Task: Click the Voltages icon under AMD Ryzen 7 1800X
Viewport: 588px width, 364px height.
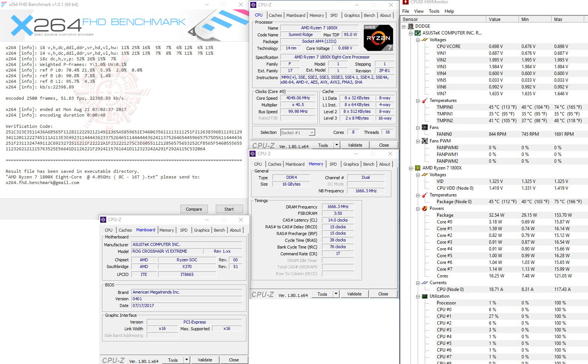Action: (x=424, y=175)
